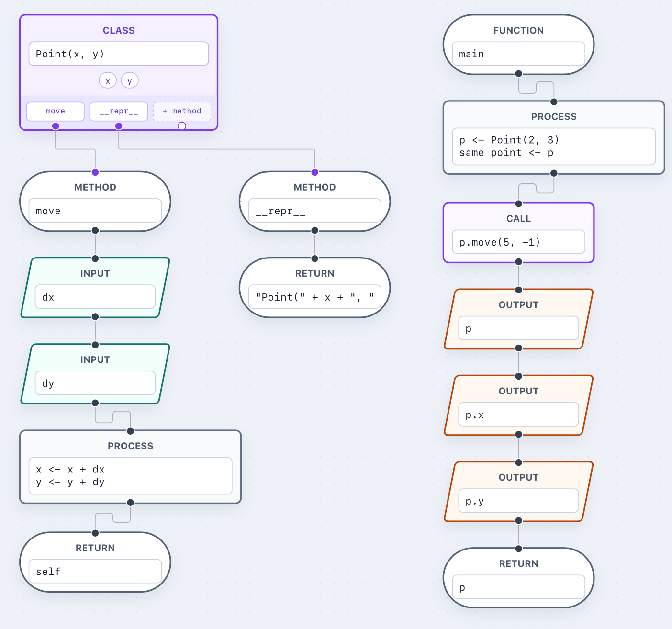Screen dimensions: 672x629
Task: Open the move method tab in class
Action: [56, 111]
